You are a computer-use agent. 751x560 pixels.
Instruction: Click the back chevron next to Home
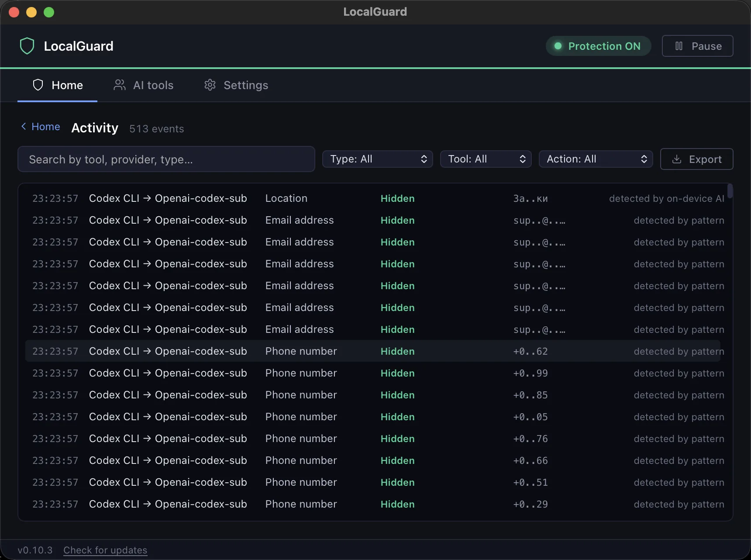(24, 126)
